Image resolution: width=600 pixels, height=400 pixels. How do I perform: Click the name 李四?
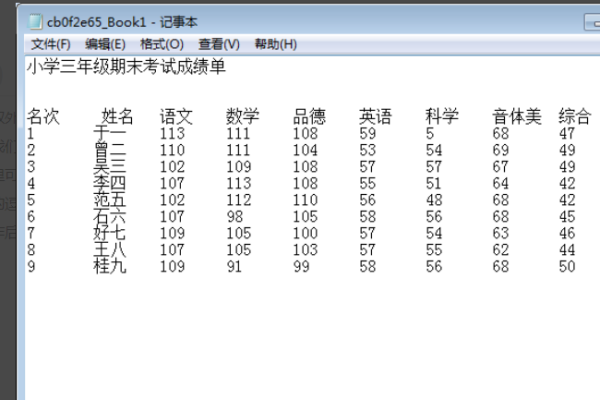pos(109,183)
